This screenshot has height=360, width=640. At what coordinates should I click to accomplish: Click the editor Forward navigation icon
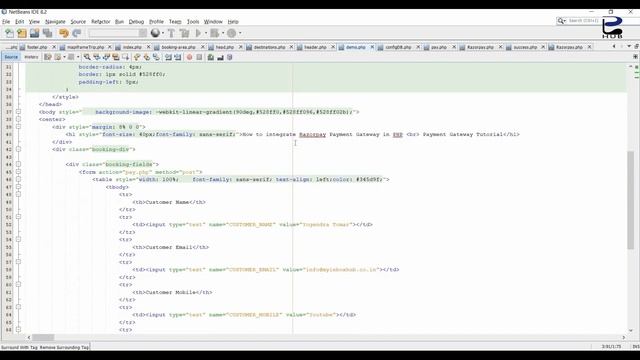pyautogui.click(x=71, y=58)
